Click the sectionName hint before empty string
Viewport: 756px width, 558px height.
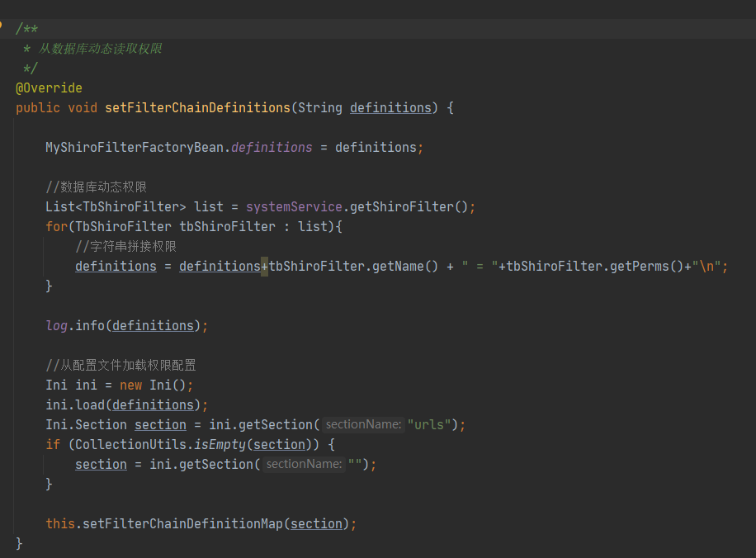304,464
